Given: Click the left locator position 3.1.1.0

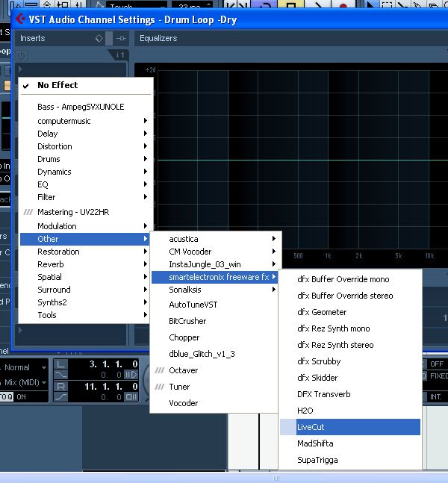Looking at the screenshot, I should [113, 364].
